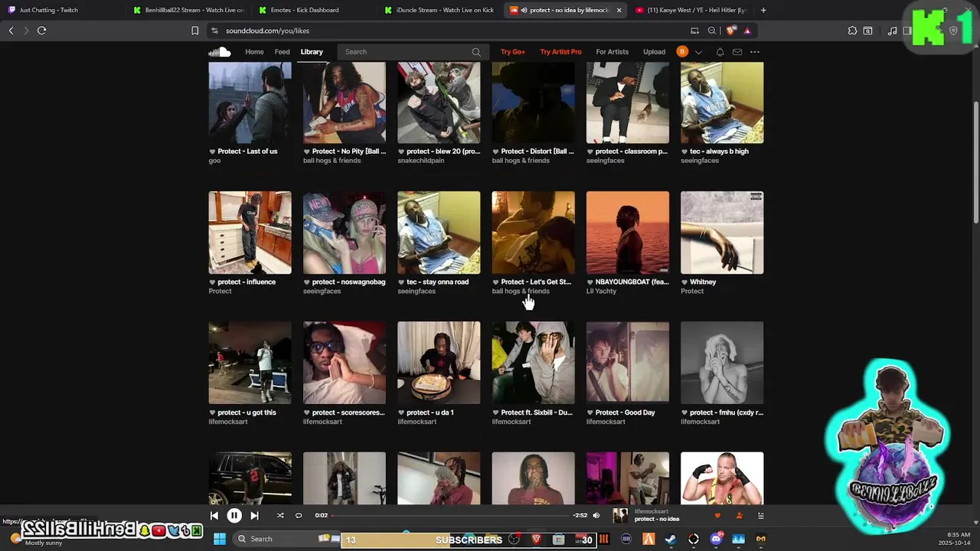This screenshot has height=551, width=980.
Task: Open artist link 'Lil Yachty'
Action: (x=601, y=292)
